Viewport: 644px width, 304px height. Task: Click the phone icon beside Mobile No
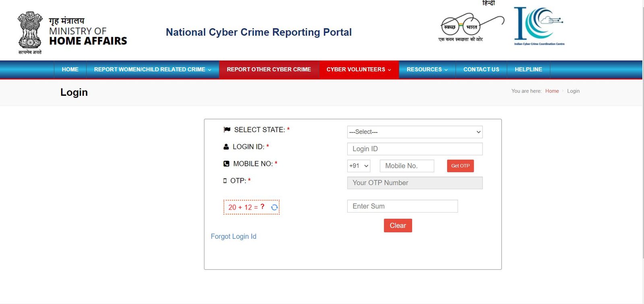tap(227, 164)
